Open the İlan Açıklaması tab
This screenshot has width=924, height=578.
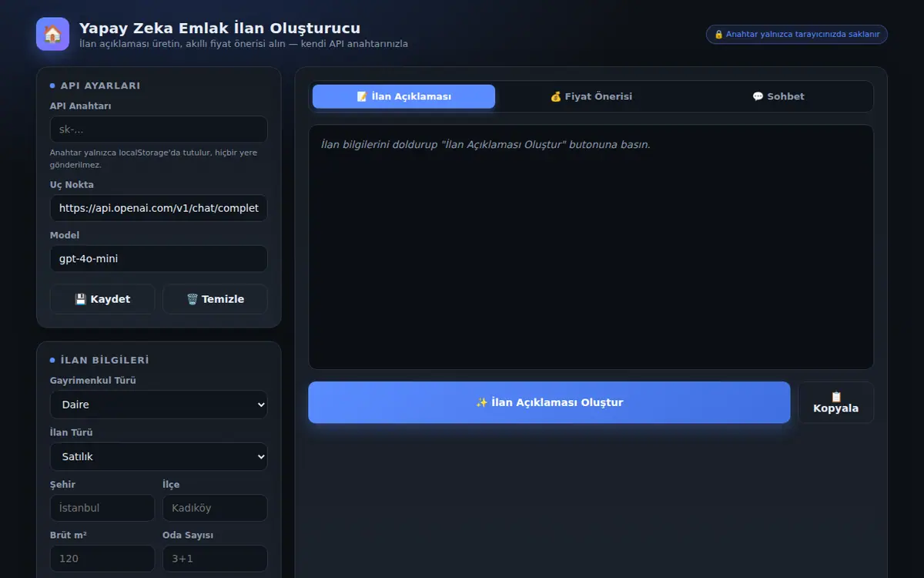click(403, 96)
